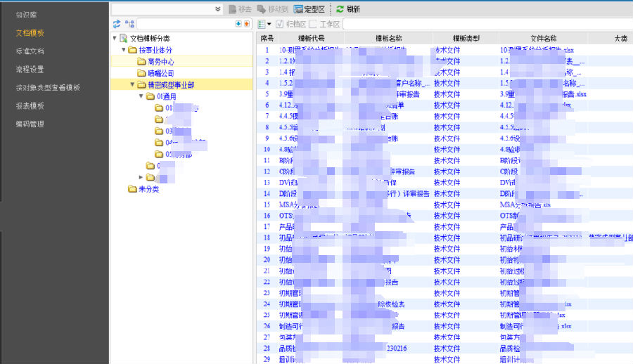This screenshot has height=364, width=633.
Task: Click the refresh icon above the tree
Action: (x=117, y=24)
